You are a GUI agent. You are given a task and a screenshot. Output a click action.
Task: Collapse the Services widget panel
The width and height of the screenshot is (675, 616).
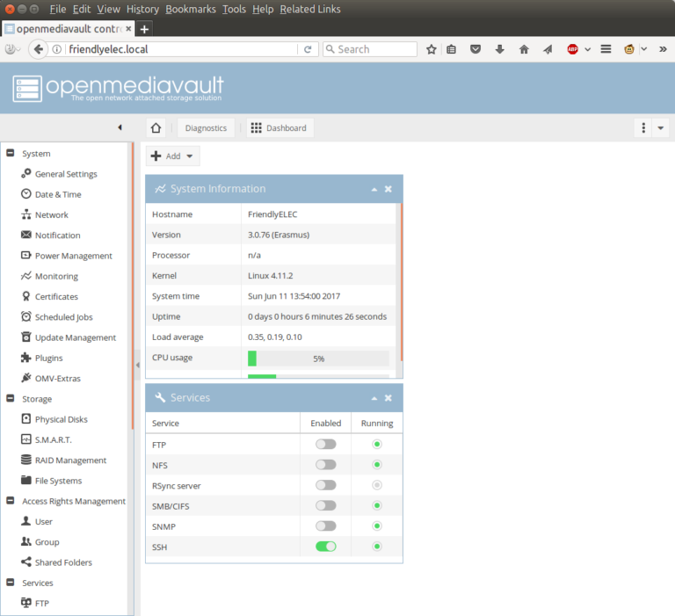374,399
